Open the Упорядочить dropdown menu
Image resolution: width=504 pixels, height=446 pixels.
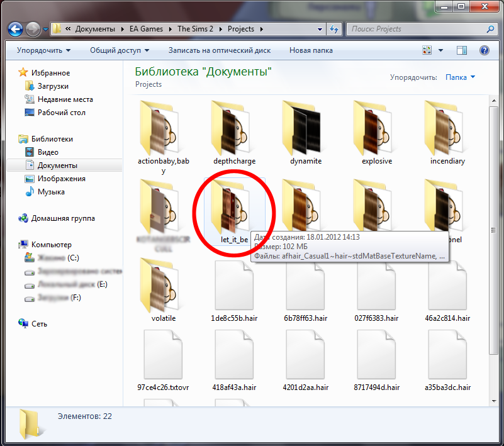tap(43, 50)
